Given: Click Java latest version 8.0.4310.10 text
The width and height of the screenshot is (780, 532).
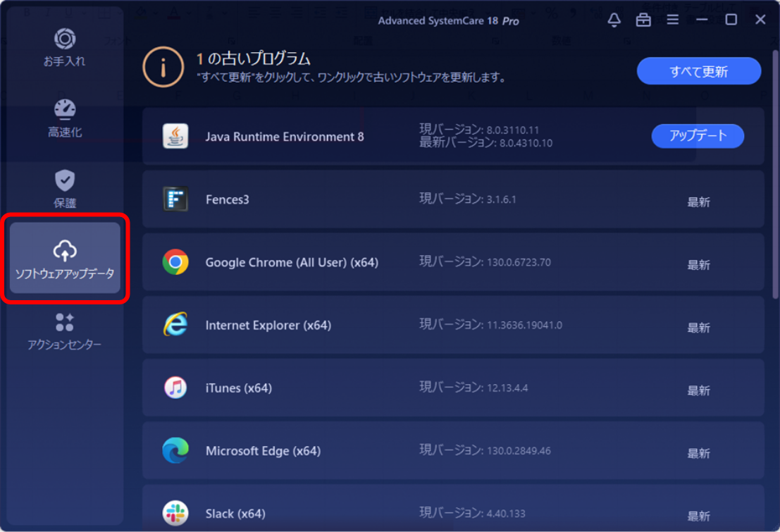Looking at the screenshot, I should point(485,143).
